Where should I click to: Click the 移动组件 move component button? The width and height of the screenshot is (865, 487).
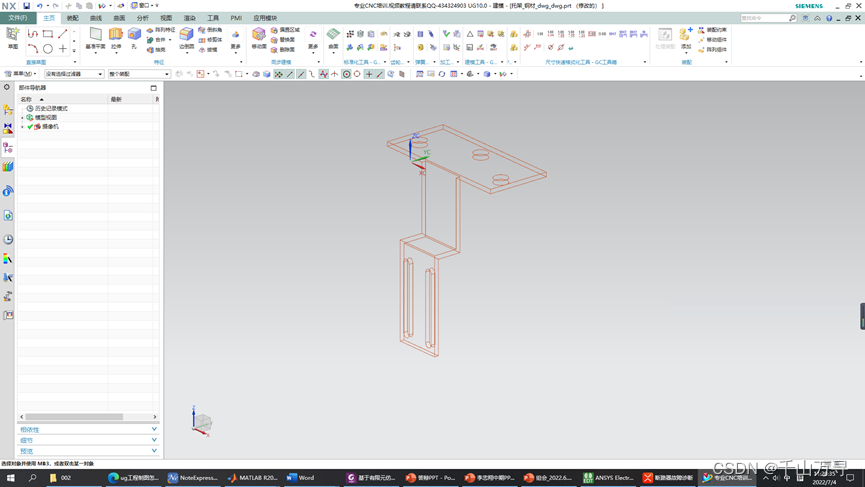coord(712,40)
